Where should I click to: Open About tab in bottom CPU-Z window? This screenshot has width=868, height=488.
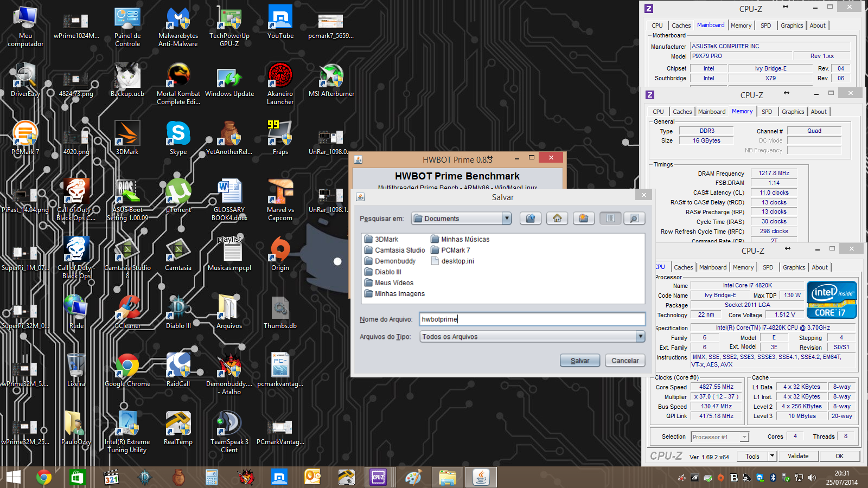pyautogui.click(x=820, y=267)
